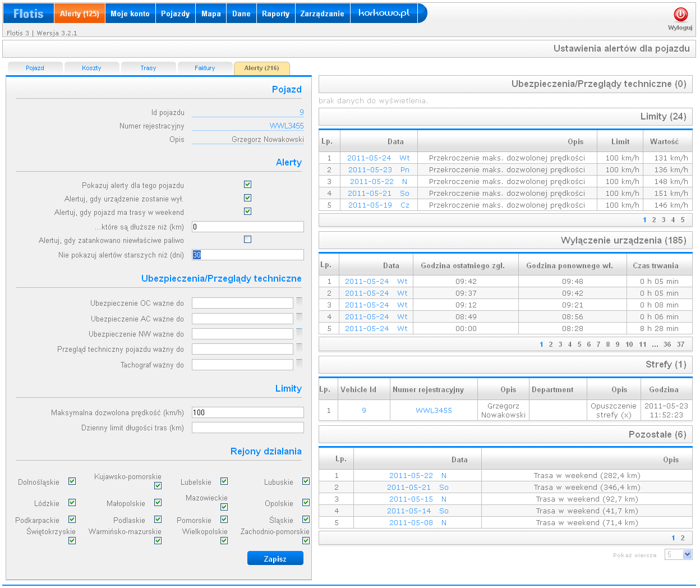Select the Alerty (216) tab
Viewport: 700px width, 588px height.
(x=262, y=68)
